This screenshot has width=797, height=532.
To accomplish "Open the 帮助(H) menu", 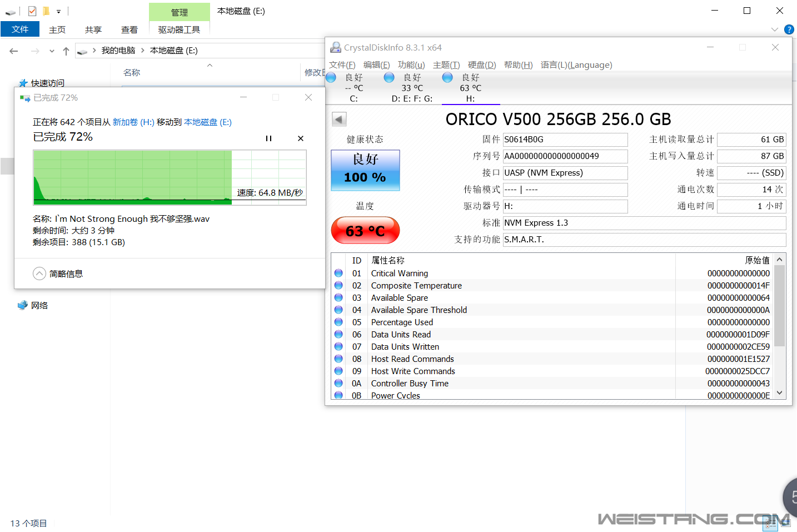I will coord(518,65).
